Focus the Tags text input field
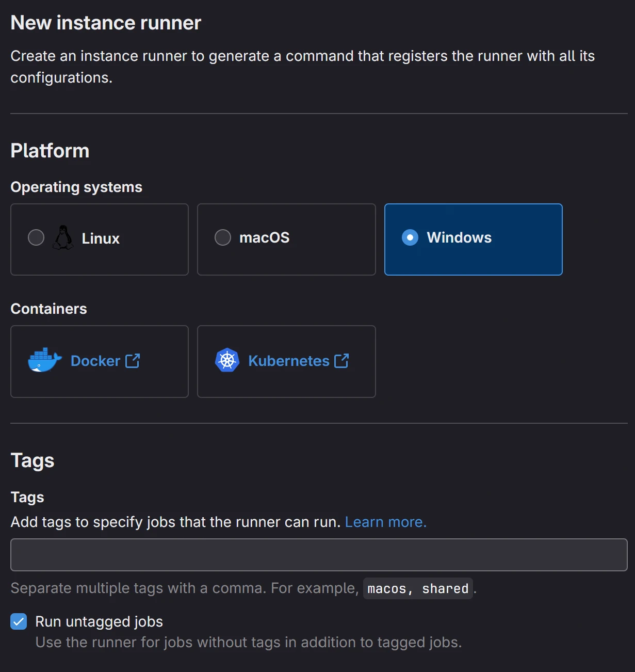Screen dimensions: 635x672 click(319, 555)
